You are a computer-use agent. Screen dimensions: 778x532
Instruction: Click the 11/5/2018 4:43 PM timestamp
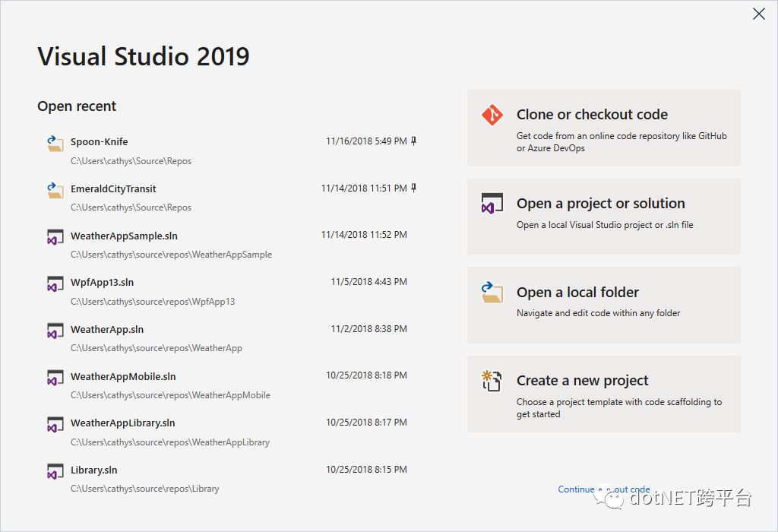pos(368,282)
